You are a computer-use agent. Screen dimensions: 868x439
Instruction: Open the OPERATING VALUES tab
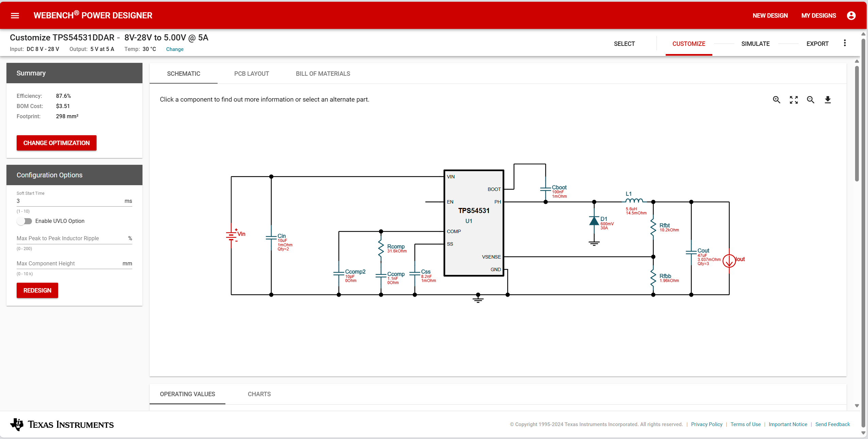point(187,394)
